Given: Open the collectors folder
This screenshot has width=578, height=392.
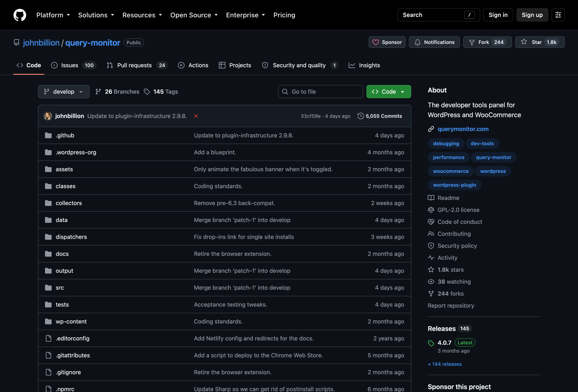Looking at the screenshot, I should pos(69,203).
